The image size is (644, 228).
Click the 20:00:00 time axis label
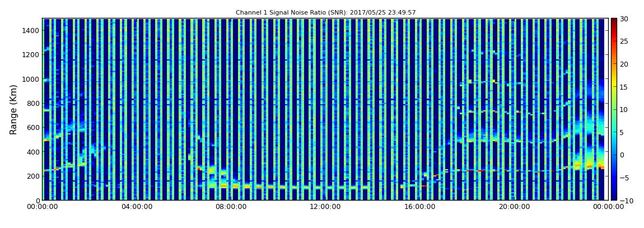pyautogui.click(x=514, y=207)
